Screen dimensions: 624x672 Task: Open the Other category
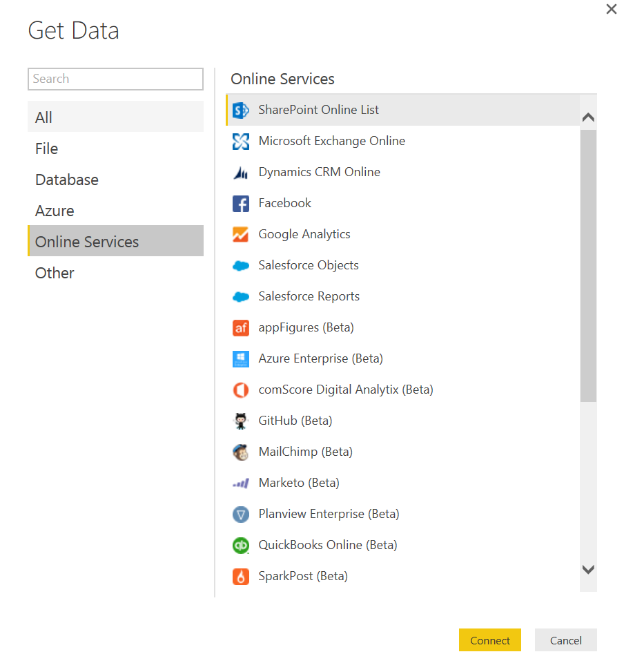(116, 273)
